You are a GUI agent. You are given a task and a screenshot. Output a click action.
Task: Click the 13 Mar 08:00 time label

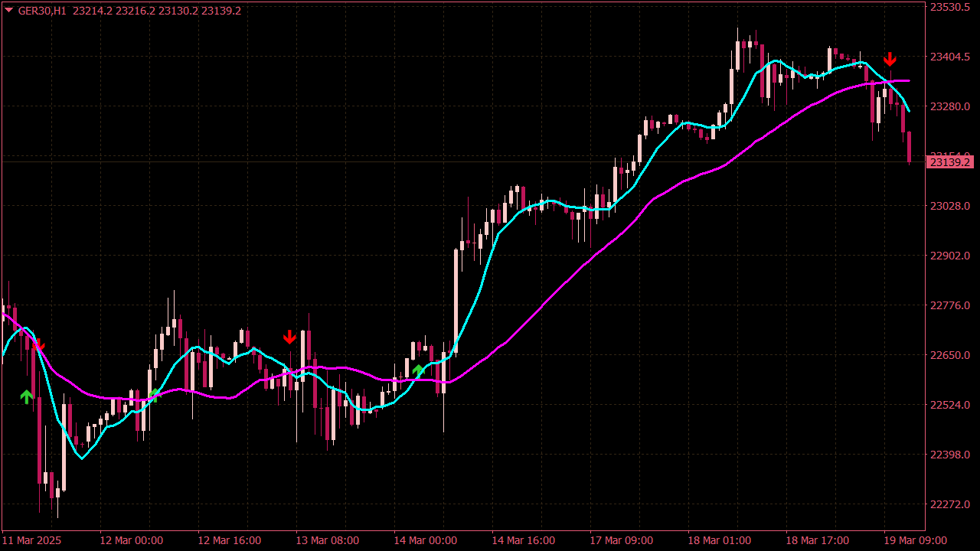pyautogui.click(x=328, y=540)
